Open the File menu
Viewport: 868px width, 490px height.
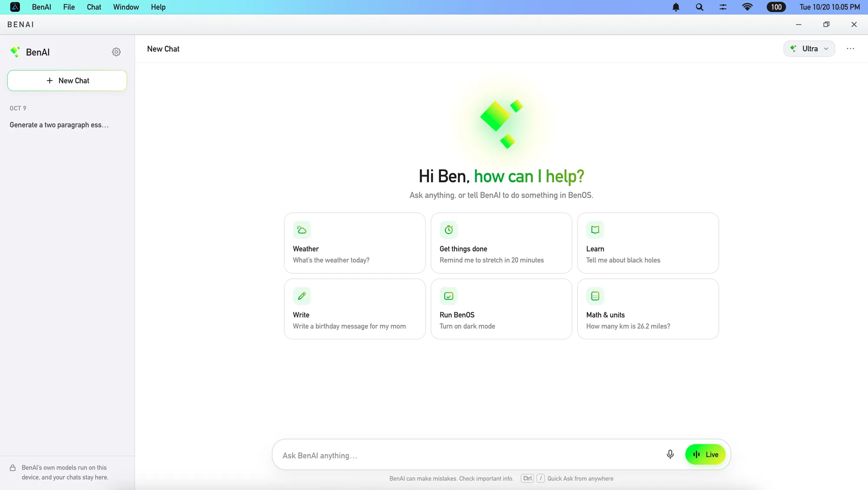[x=69, y=7]
